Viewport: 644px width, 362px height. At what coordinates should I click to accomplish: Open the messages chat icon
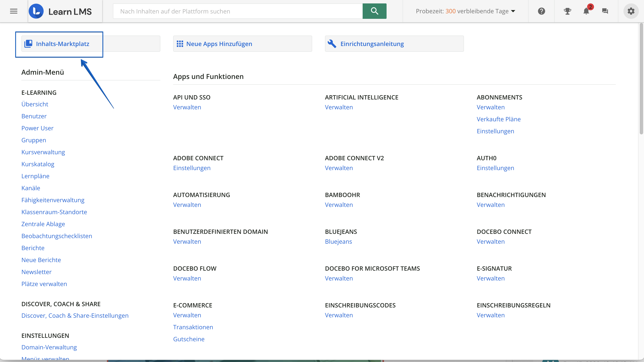pyautogui.click(x=605, y=11)
